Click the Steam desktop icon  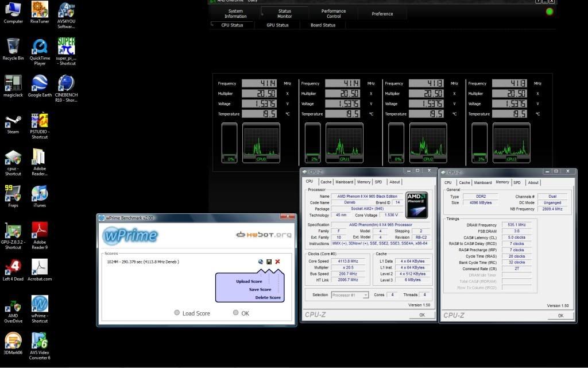point(13,123)
